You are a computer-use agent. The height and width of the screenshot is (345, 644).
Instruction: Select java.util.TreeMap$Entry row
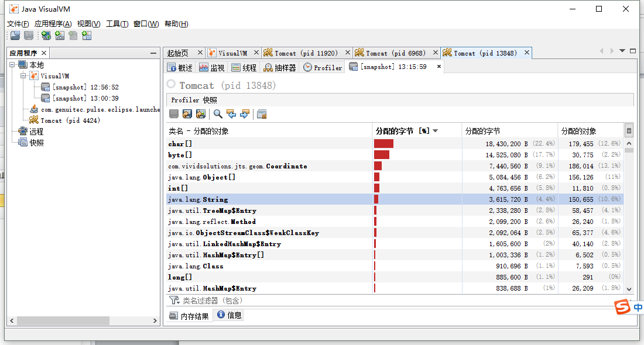coord(395,211)
